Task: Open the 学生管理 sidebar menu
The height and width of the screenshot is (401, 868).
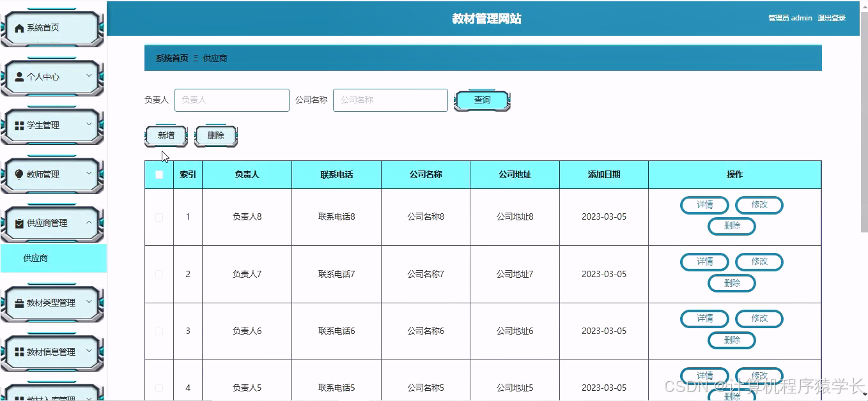Action: [x=52, y=126]
